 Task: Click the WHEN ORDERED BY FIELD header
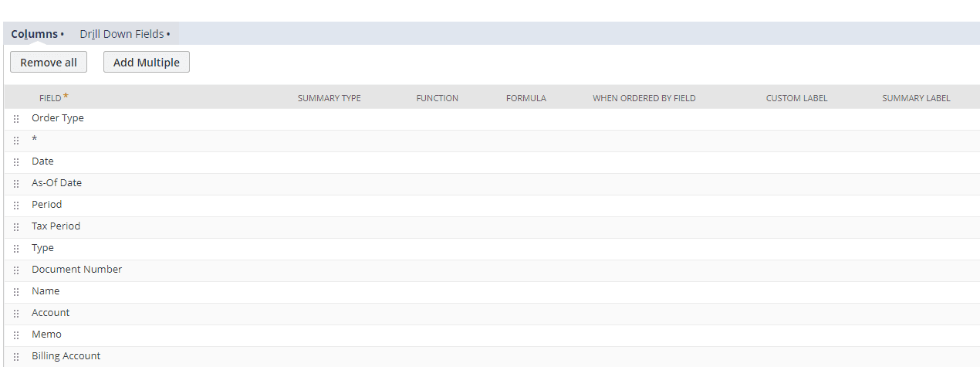tap(644, 98)
